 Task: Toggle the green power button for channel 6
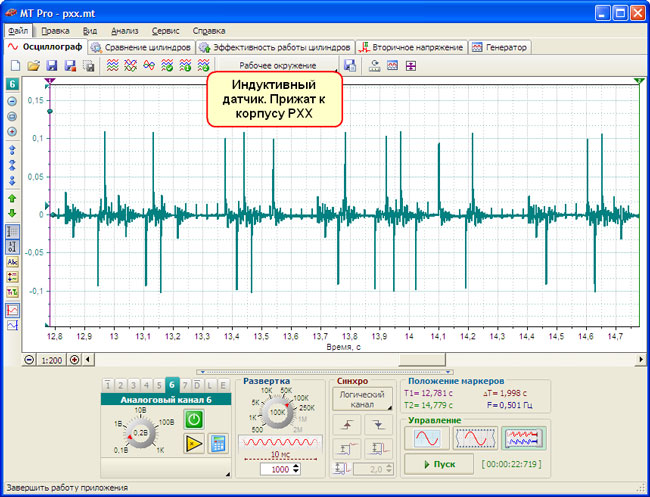(195, 420)
